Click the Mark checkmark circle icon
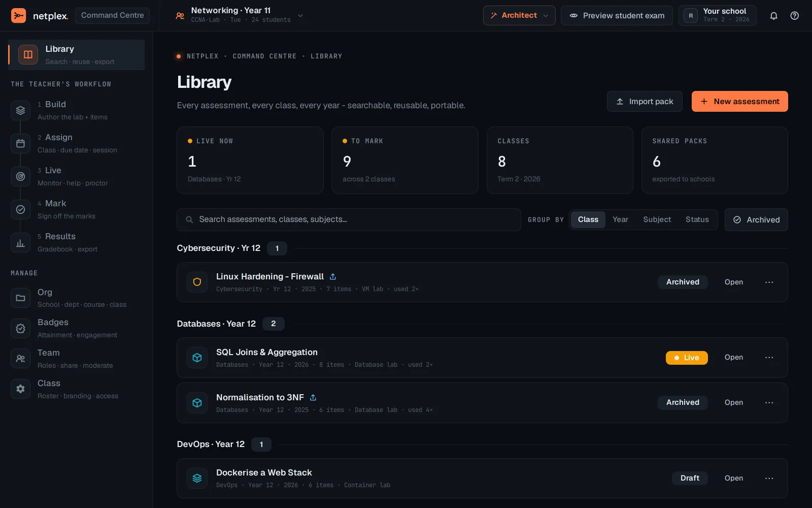The width and height of the screenshot is (812, 508). pos(20,209)
